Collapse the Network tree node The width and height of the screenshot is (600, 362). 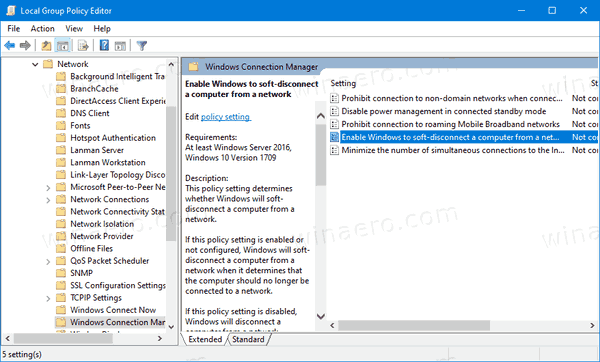(35, 64)
